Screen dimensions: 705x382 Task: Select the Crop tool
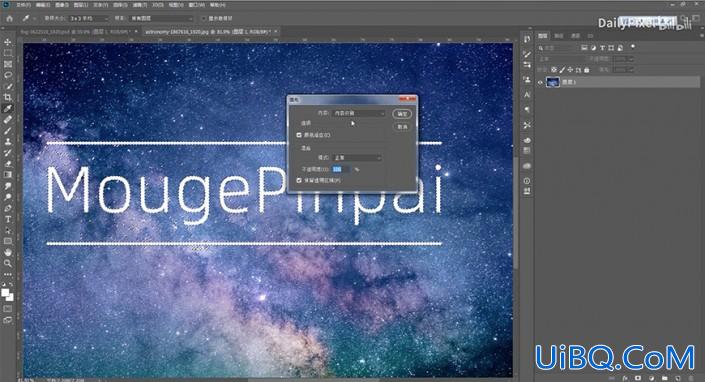click(x=8, y=97)
